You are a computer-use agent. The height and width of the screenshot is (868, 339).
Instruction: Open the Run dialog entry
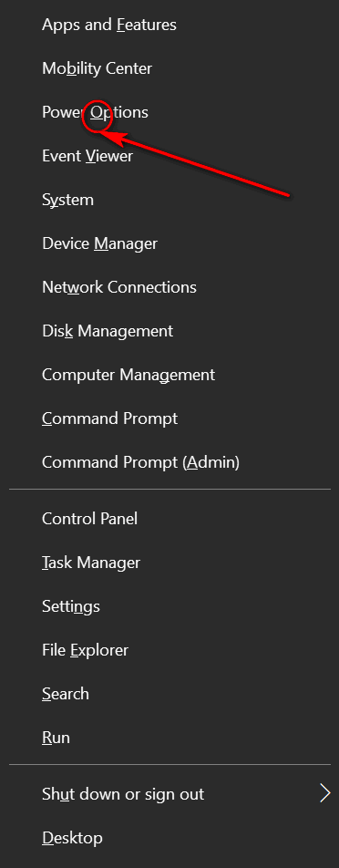point(169,738)
